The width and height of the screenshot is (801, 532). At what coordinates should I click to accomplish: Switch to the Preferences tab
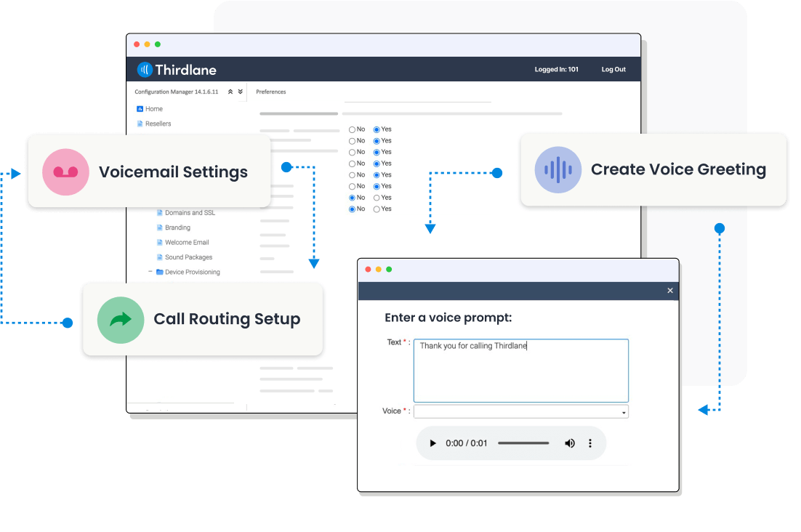tap(270, 92)
